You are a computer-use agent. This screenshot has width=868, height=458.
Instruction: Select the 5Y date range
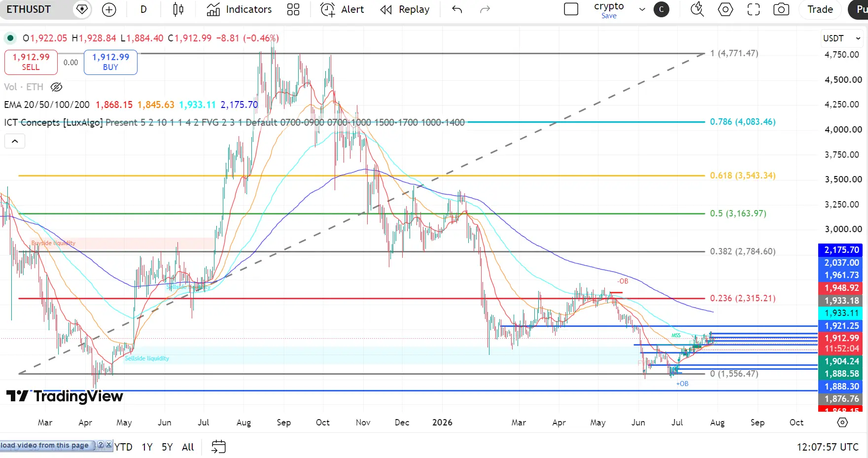167,447
